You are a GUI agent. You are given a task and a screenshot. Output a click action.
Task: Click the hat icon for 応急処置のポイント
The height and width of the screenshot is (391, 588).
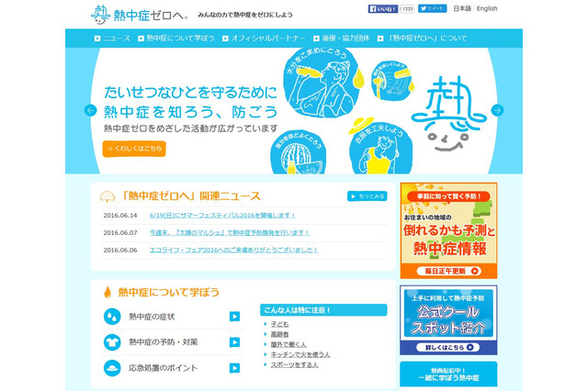tap(112, 368)
